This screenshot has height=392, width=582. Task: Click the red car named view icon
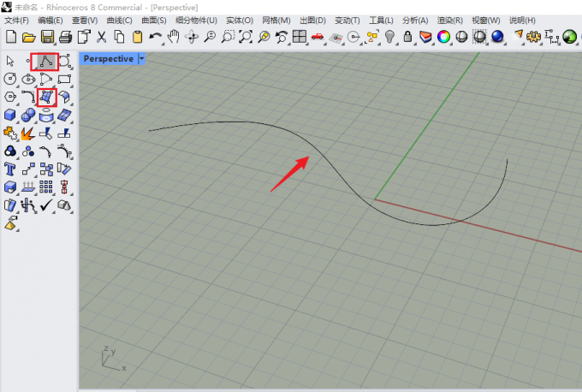318,37
